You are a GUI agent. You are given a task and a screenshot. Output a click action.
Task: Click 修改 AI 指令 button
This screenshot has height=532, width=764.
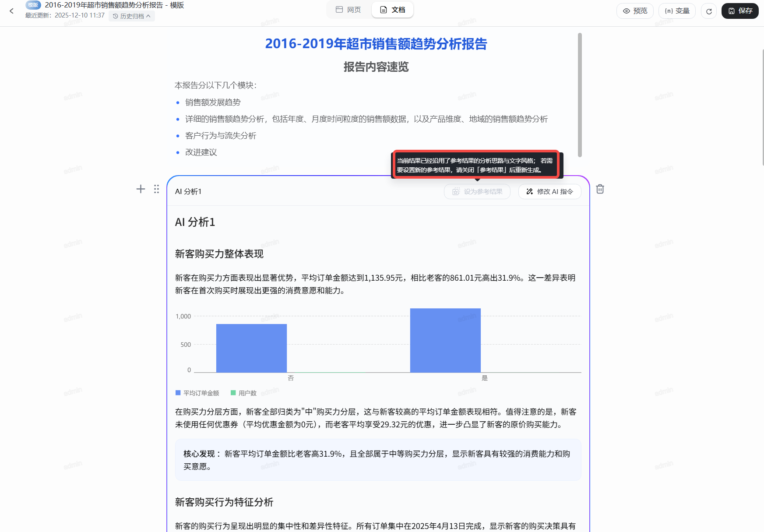(549, 191)
